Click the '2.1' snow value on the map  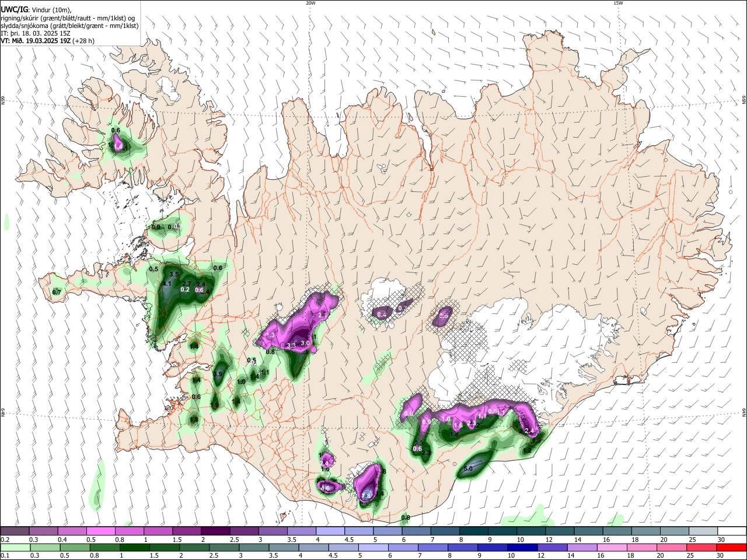pos(323,314)
